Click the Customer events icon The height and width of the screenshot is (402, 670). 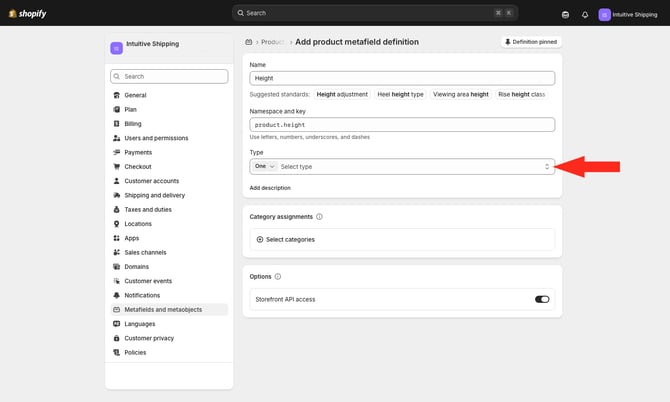click(116, 281)
